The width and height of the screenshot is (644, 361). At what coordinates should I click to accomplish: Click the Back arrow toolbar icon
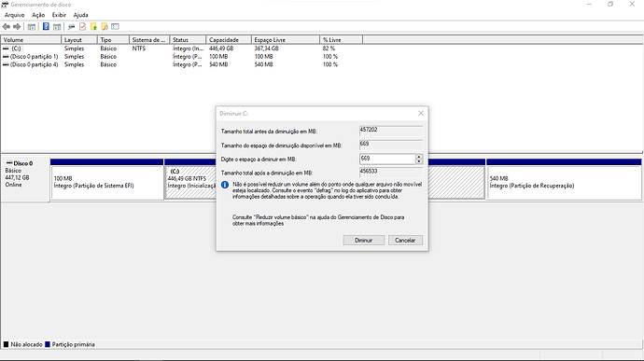(7, 27)
